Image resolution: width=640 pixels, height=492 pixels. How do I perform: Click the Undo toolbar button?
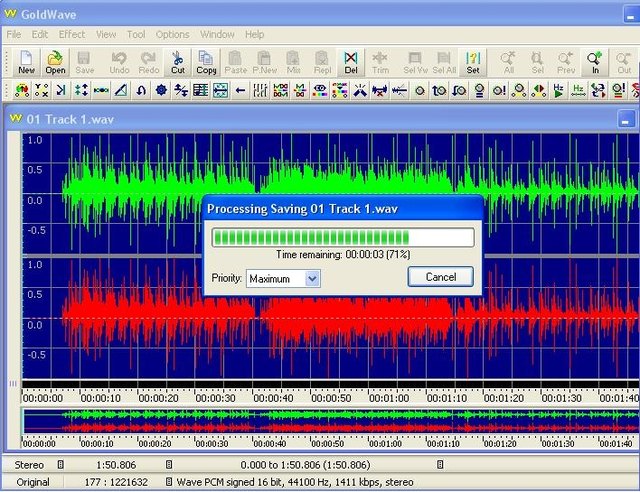(x=119, y=62)
